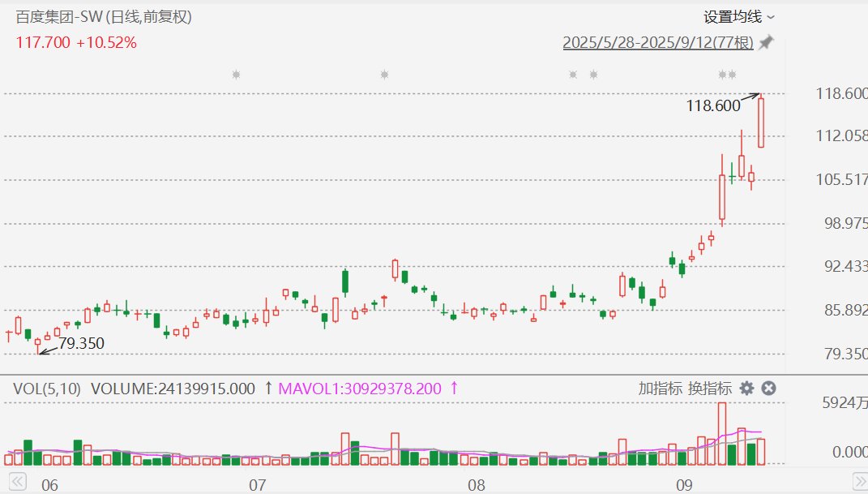
Task: Click the 85.892 price axis label
Action: [845, 310]
